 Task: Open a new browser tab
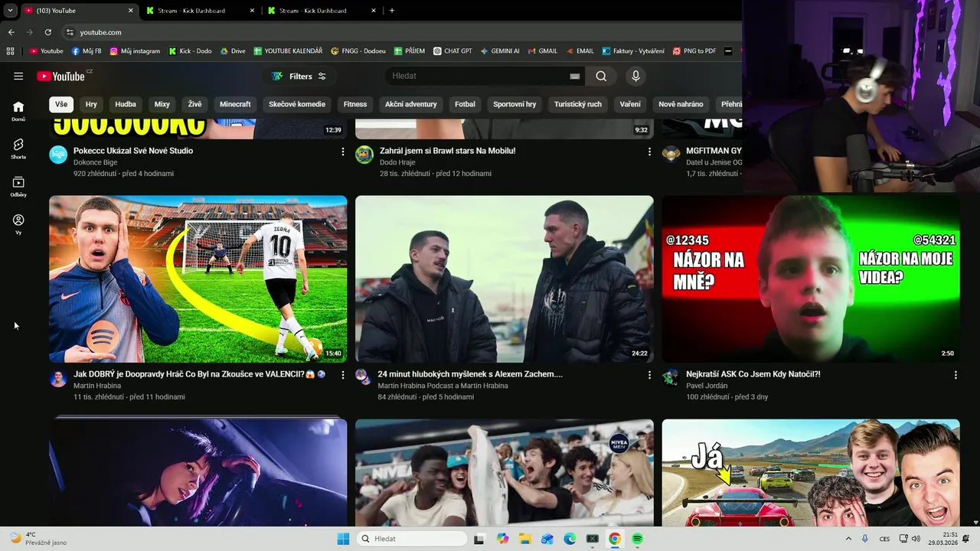pyautogui.click(x=392, y=11)
